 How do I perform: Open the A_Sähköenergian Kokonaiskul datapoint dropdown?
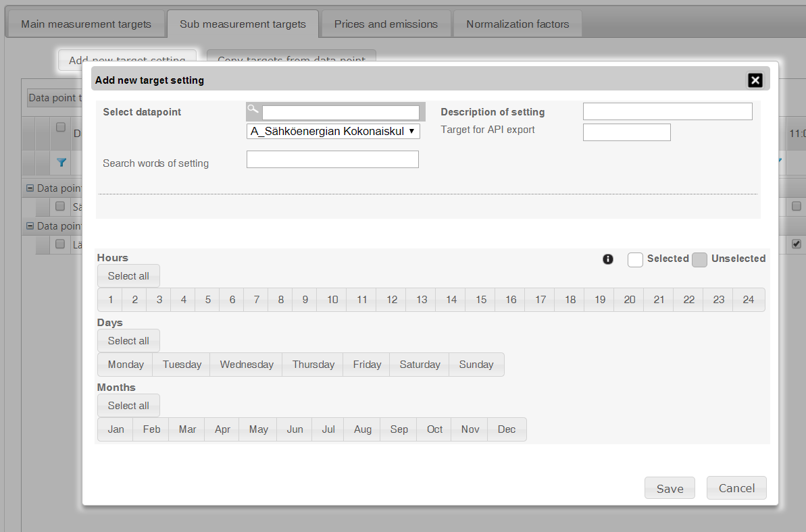click(x=333, y=132)
